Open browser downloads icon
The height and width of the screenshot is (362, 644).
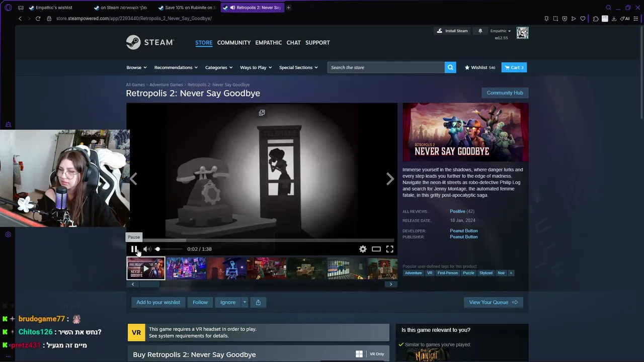pos(614,19)
